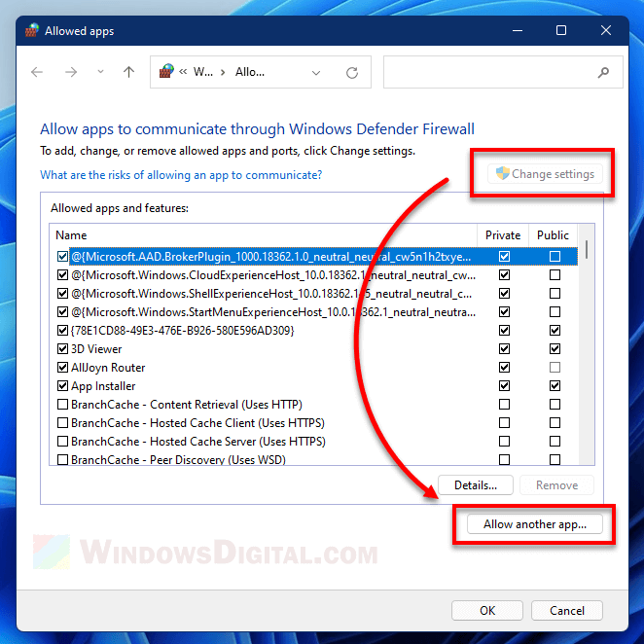Click the breadcrumb overflow chevrons
The width and height of the screenshot is (644, 644).
(x=183, y=72)
